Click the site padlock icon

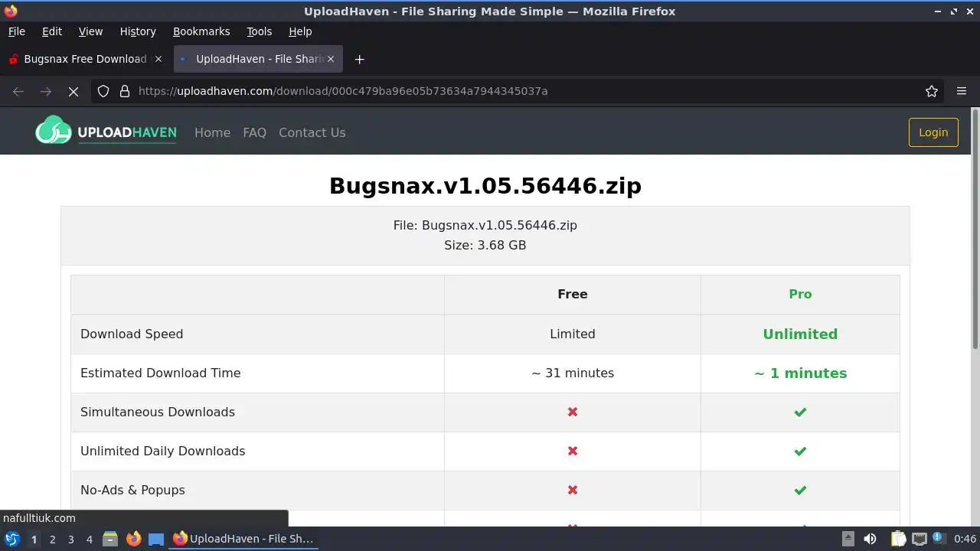pos(125,91)
